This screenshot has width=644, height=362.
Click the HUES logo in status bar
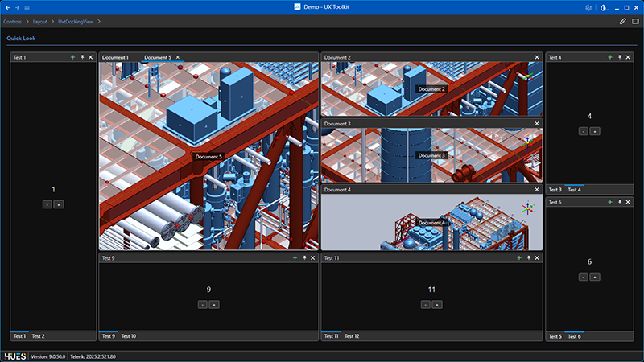[x=14, y=356]
